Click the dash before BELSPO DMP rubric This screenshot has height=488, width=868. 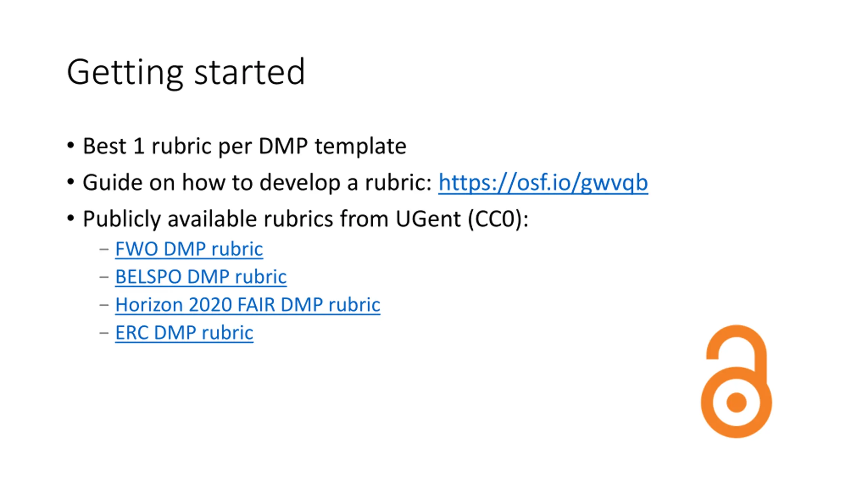click(x=104, y=277)
